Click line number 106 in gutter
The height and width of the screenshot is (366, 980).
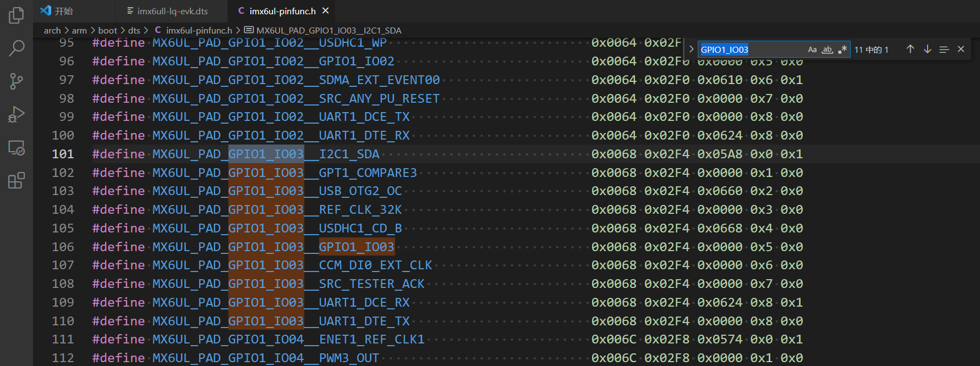[63, 247]
